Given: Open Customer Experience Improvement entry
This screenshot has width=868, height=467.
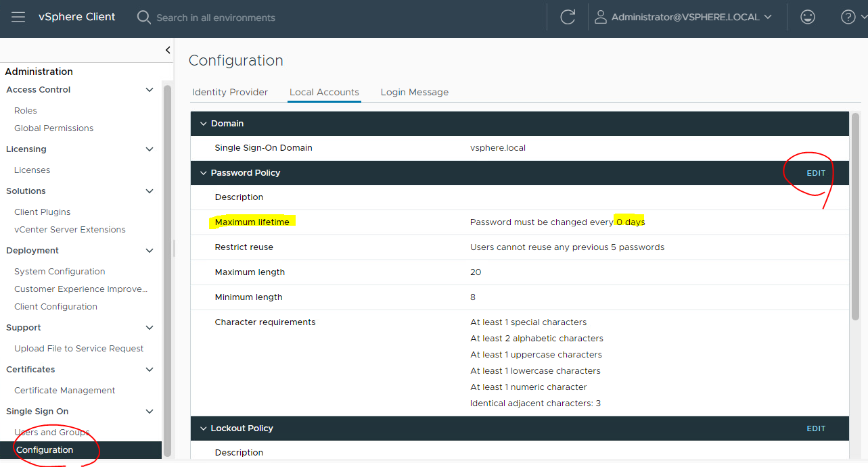Looking at the screenshot, I should pyautogui.click(x=81, y=289).
